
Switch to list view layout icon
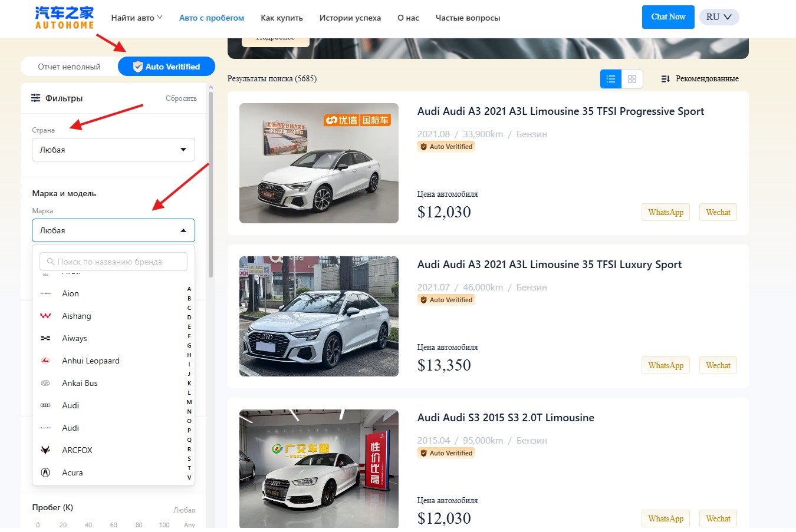point(611,79)
